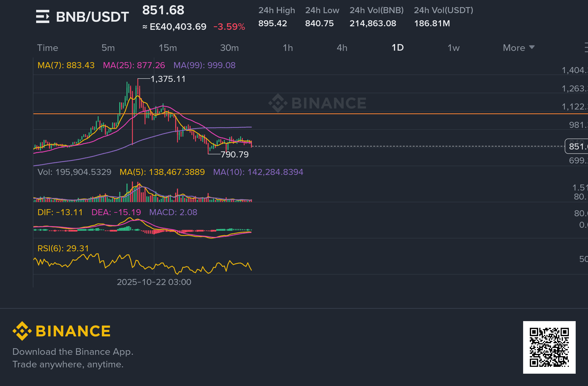The width and height of the screenshot is (588, 386).
Task: Click the Binance logo at bottom
Action: (62, 331)
